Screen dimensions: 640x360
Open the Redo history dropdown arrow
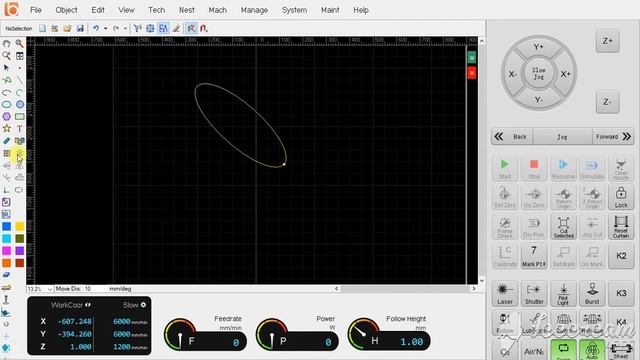point(125,28)
